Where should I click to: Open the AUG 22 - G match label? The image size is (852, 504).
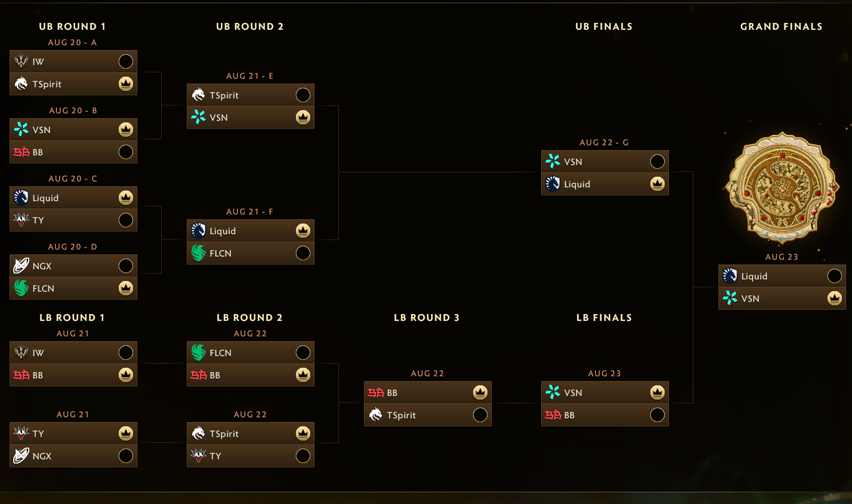[x=604, y=143]
